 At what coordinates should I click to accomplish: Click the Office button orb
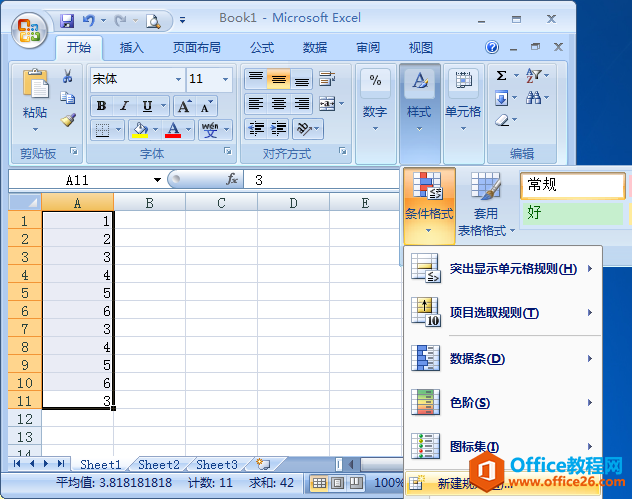[x=29, y=31]
